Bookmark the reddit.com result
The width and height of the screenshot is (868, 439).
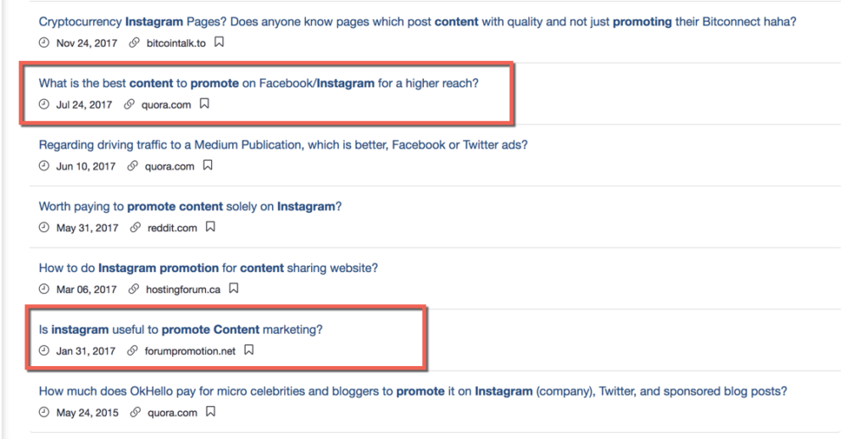coord(210,227)
